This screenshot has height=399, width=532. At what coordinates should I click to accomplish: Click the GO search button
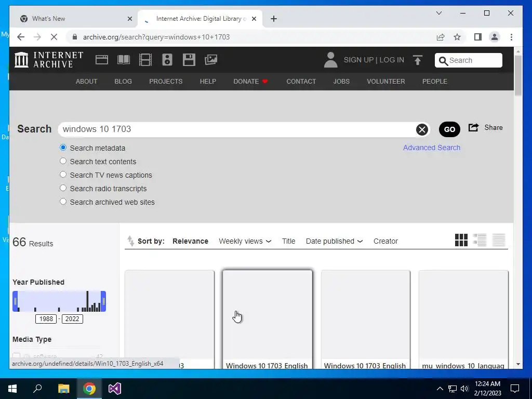pos(449,129)
